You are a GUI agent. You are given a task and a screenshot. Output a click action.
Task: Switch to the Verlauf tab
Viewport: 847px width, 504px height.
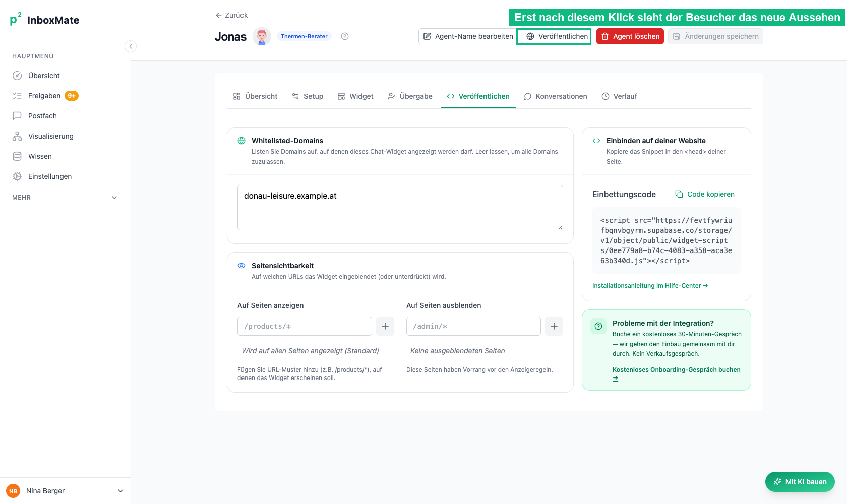[x=619, y=96]
